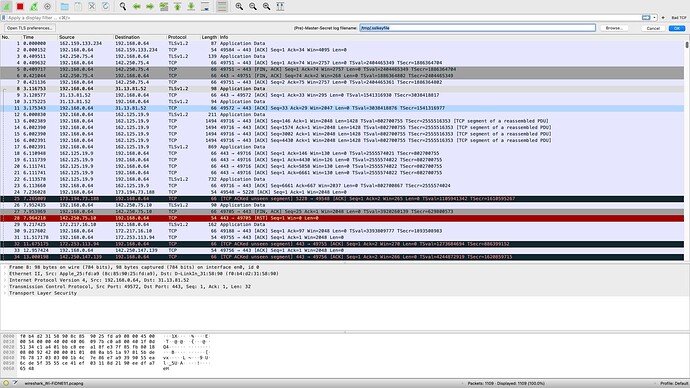This screenshot has height=388, width=690.
Task: Select packet 1 from 162.159.133.234
Action: [342, 44]
